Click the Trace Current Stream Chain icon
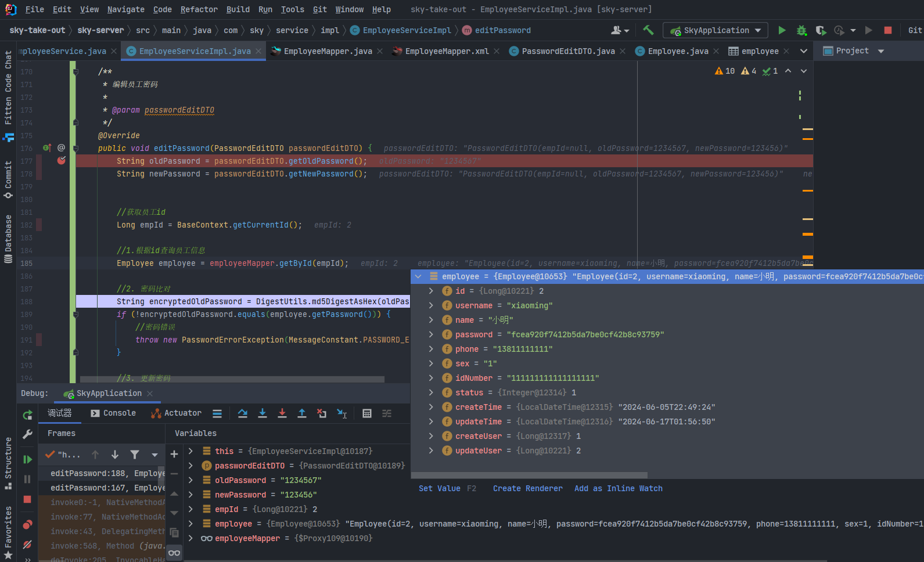Image resolution: width=924 pixels, height=562 pixels. 387,413
